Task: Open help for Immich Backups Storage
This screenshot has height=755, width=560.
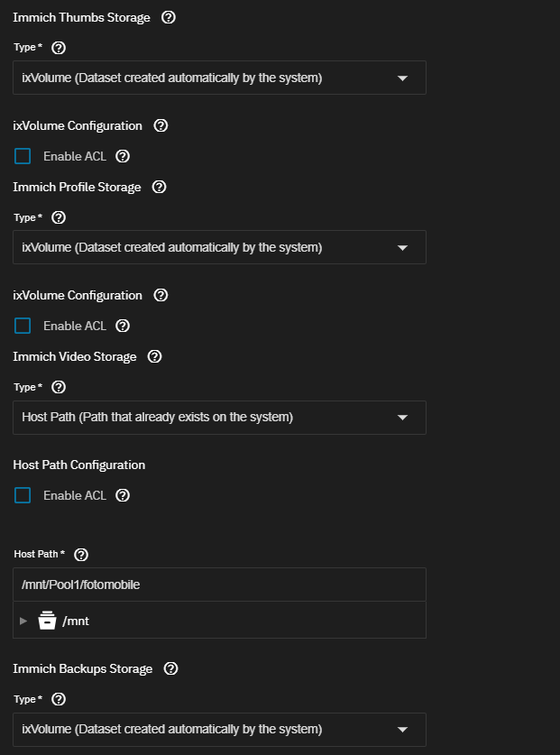Action: 170,668
